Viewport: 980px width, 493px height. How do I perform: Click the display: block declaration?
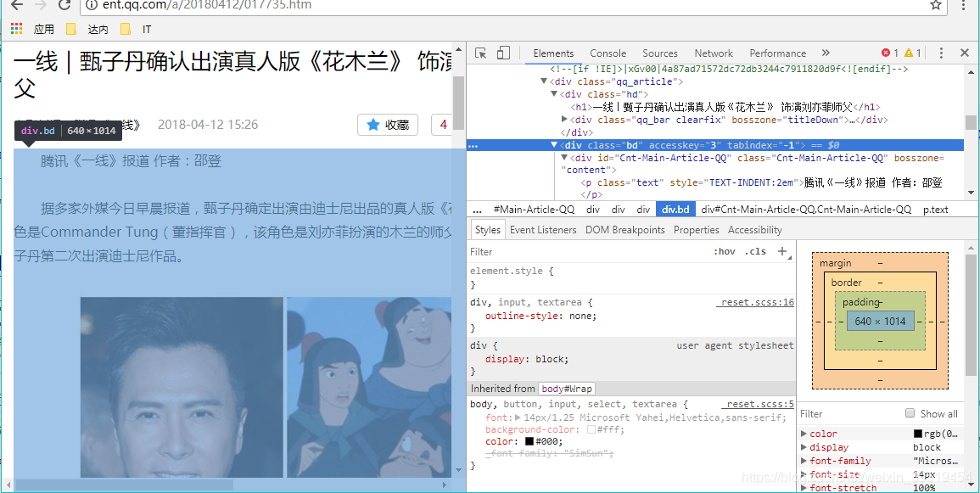527,359
